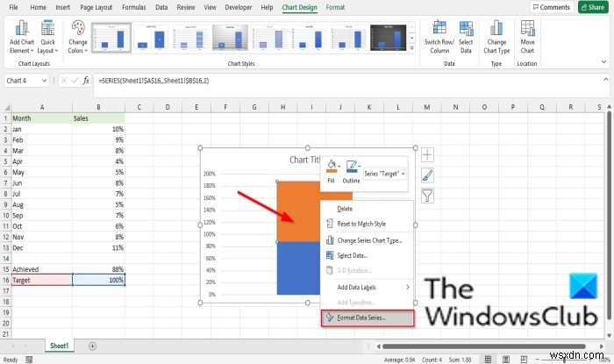The height and width of the screenshot is (364, 614).
Task: Switch to Normal view in the status bar
Action: [488, 360]
